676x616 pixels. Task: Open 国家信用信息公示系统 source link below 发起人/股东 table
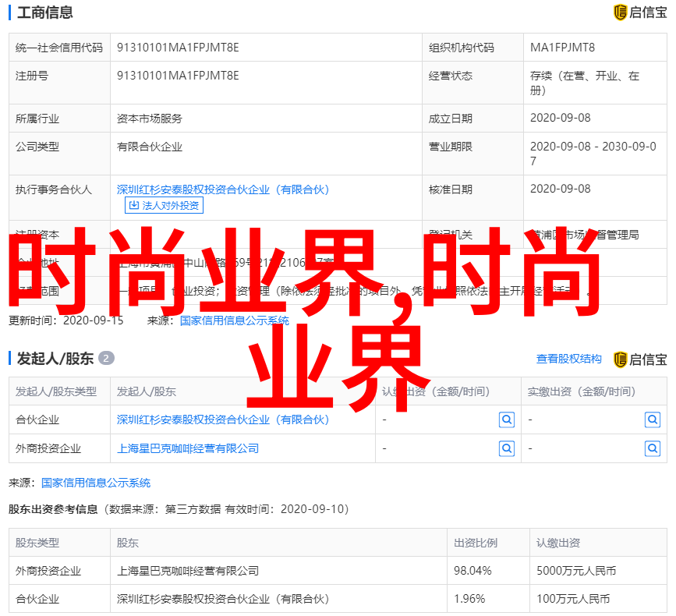pos(96,483)
